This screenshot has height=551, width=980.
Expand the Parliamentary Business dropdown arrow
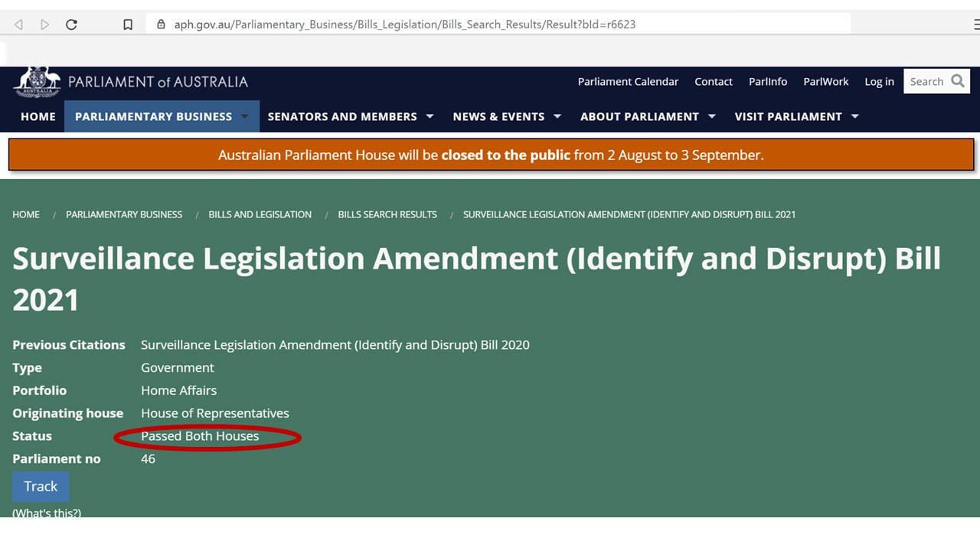[245, 117]
